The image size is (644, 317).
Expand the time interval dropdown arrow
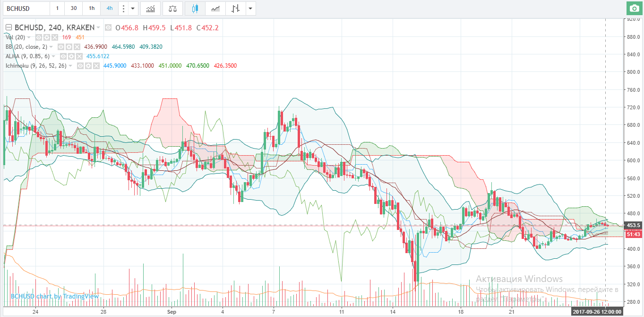pos(134,9)
